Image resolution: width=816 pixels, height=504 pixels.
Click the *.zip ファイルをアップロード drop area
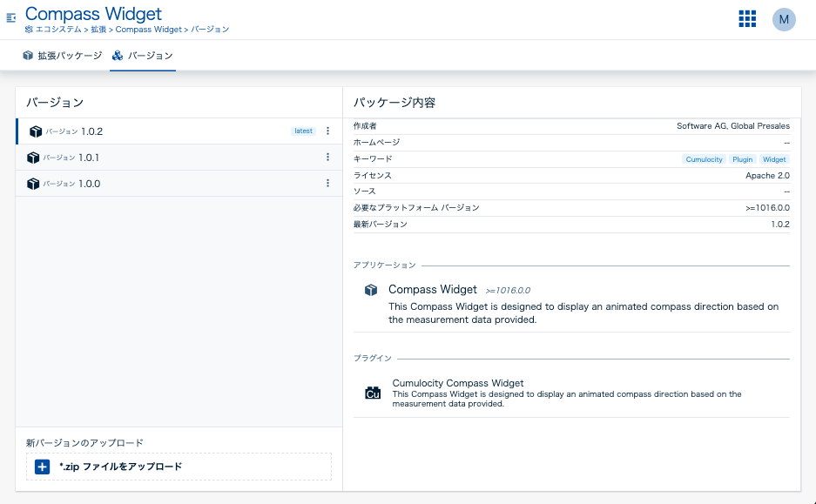click(179, 467)
